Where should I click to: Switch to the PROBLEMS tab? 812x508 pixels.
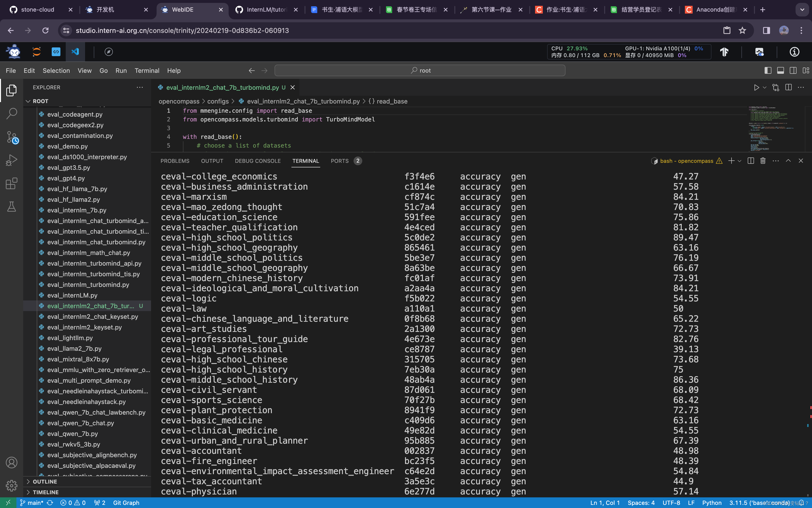175,161
